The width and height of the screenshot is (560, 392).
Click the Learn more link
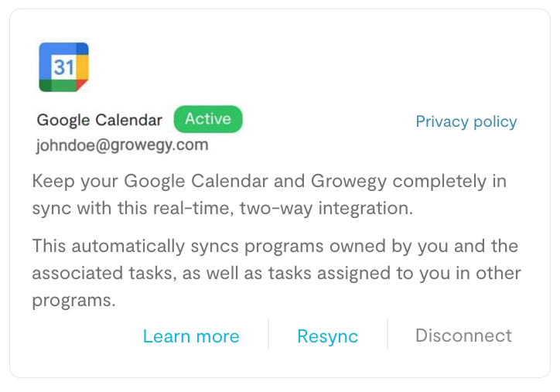(191, 336)
